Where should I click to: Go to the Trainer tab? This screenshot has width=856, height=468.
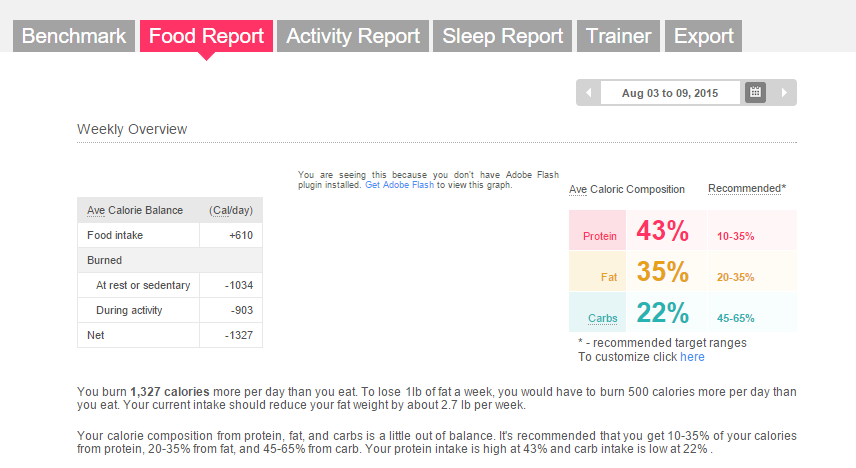tap(619, 36)
